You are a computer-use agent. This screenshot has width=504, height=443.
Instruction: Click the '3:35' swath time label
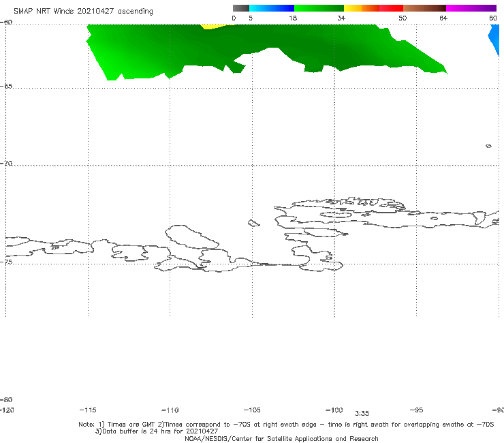click(362, 414)
